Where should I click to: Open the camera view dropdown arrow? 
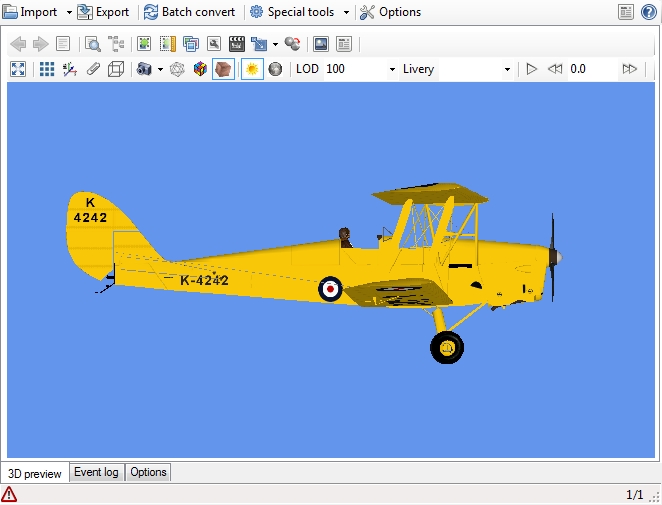pos(160,69)
